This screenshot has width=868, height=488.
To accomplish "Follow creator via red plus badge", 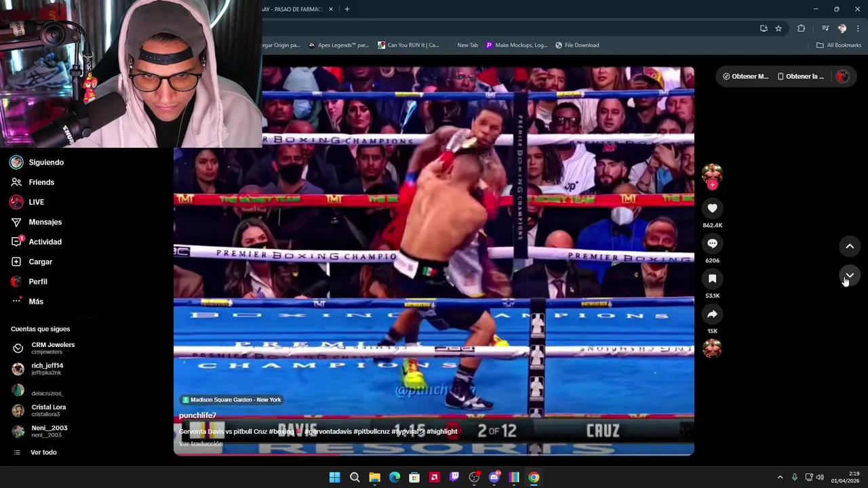I will click(x=712, y=184).
